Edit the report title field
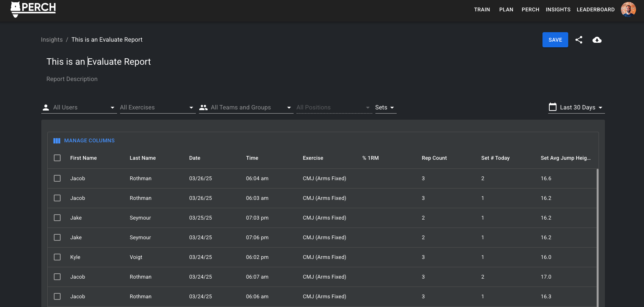This screenshot has width=644, height=307. point(98,62)
